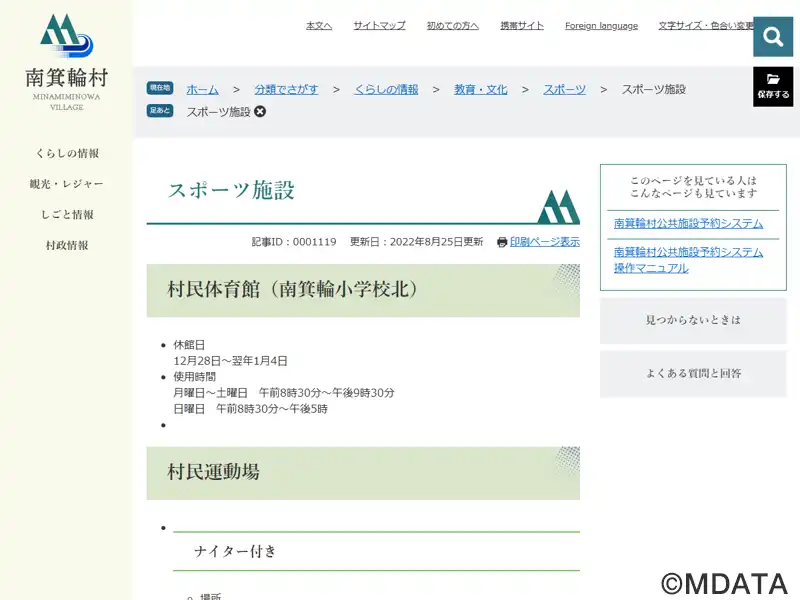Open the 保存する folder button
This screenshot has width=800, height=600.
[773, 86]
